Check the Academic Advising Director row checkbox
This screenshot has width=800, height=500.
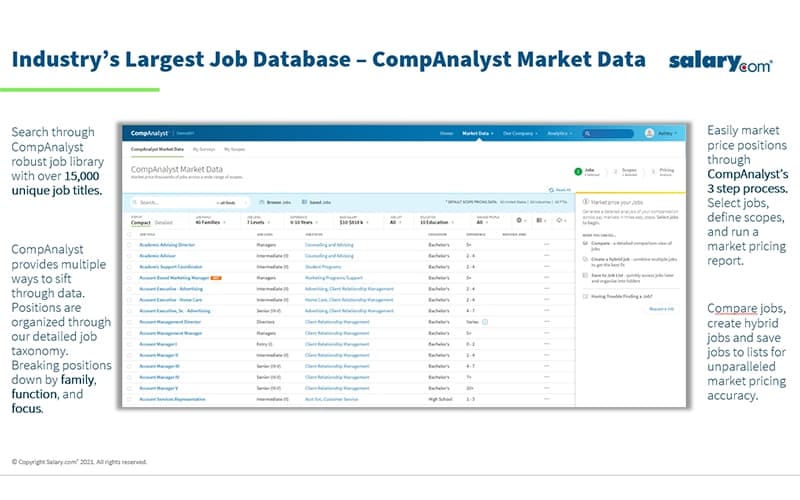point(129,245)
